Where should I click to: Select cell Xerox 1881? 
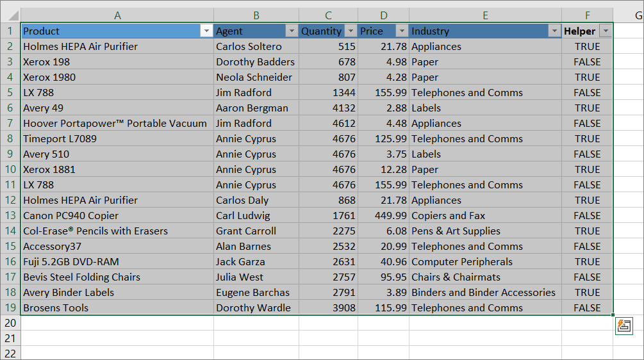point(117,170)
